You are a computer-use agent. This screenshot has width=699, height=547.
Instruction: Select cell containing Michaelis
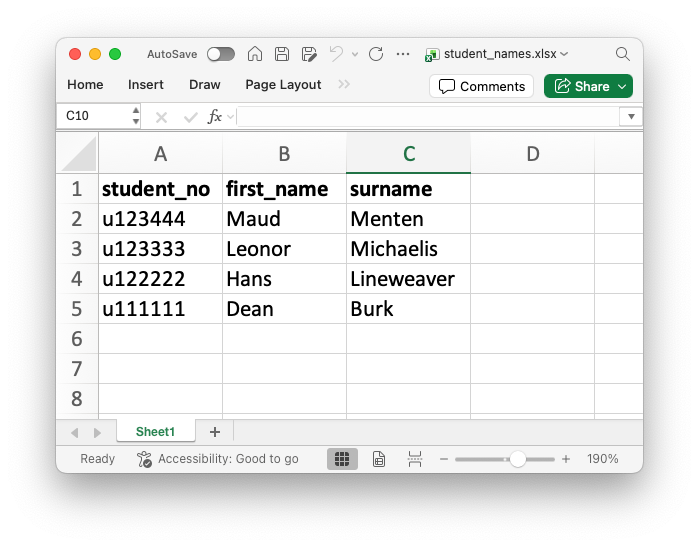(x=408, y=249)
